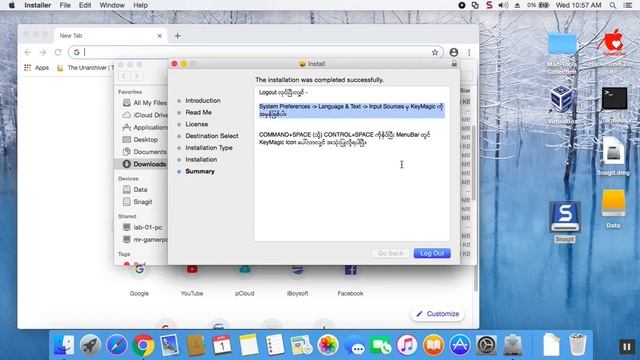Open the Apple menu

point(12,5)
